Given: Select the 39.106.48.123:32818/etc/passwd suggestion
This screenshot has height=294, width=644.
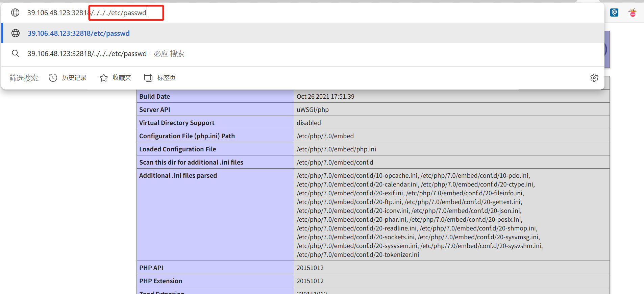Looking at the screenshot, I should (303, 33).
